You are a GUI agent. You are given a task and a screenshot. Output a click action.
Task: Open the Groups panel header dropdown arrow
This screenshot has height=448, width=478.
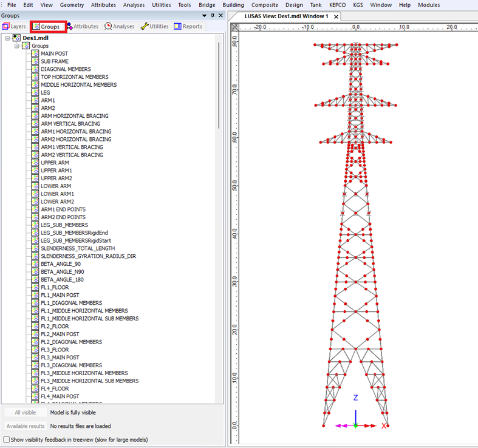pyautogui.click(x=203, y=16)
